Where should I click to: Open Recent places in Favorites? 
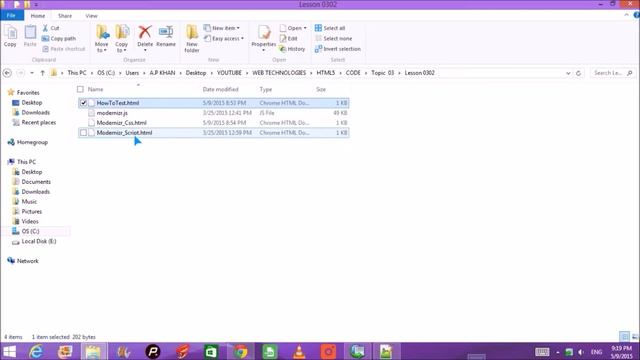tap(38, 122)
